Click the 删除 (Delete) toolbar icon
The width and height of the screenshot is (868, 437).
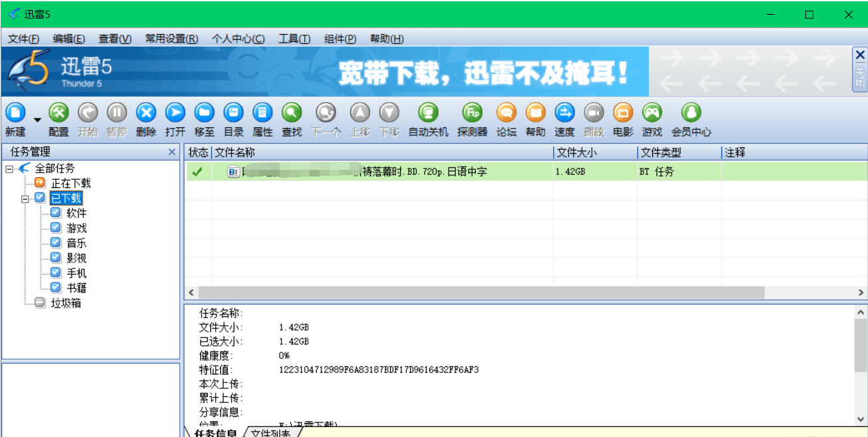pos(146,113)
